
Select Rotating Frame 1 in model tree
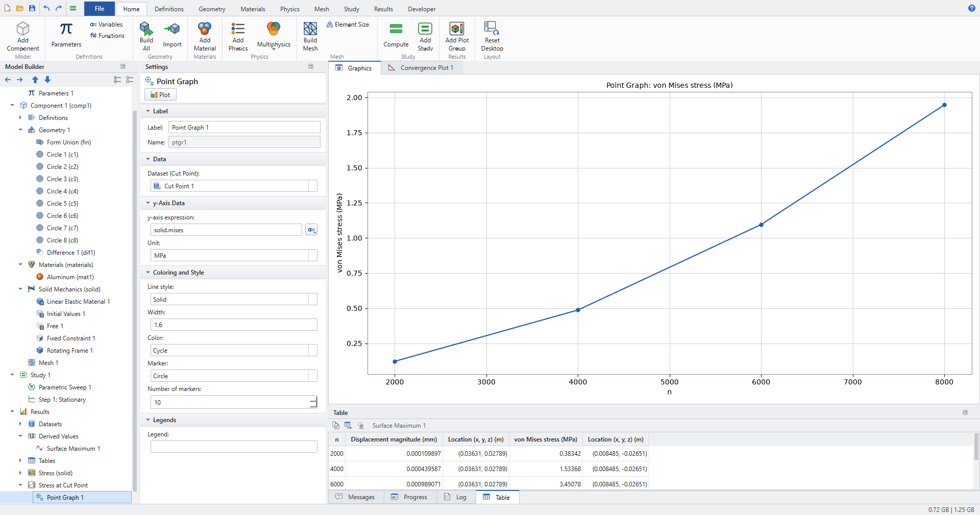pyautogui.click(x=69, y=351)
